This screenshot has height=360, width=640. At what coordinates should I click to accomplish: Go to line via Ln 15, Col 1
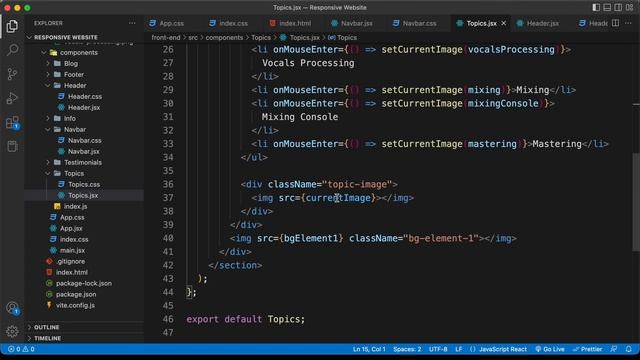(369, 349)
